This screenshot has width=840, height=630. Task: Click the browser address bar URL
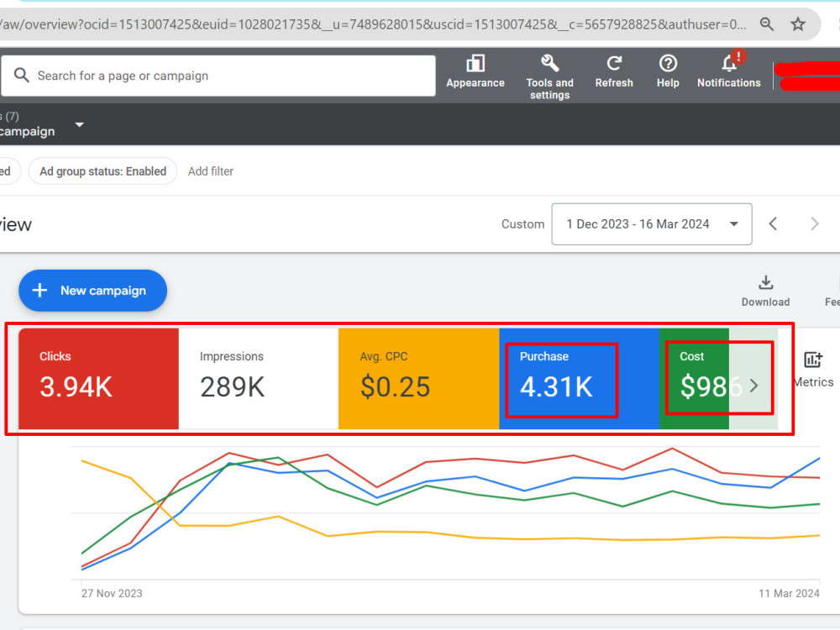[x=373, y=24]
